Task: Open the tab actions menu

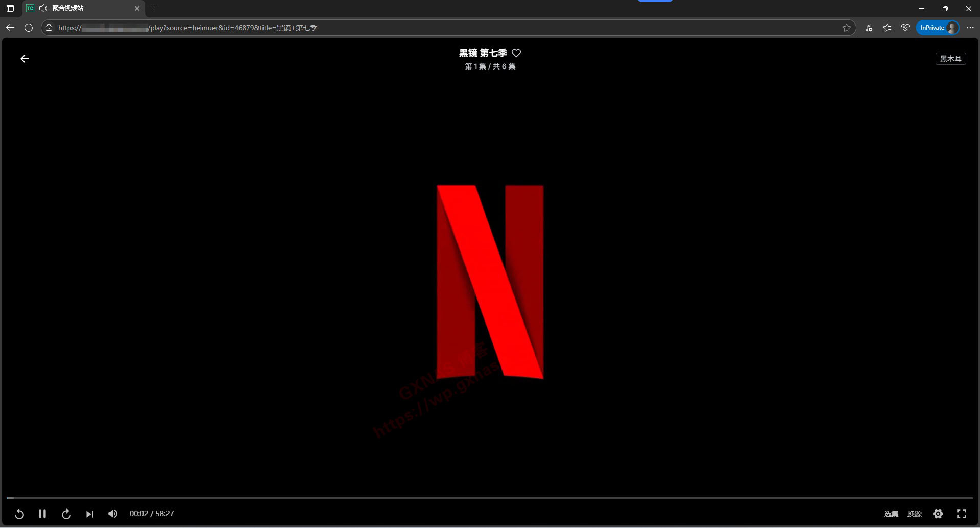Action: pyautogui.click(x=10, y=8)
